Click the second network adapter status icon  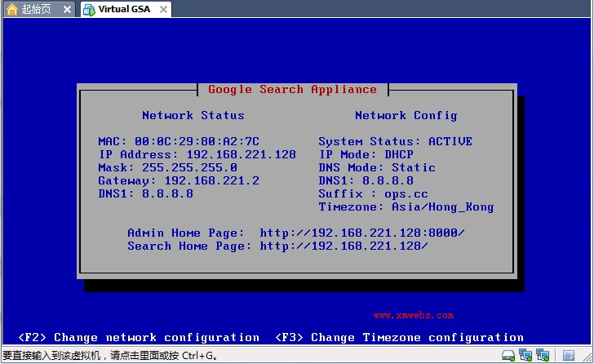tap(543, 355)
